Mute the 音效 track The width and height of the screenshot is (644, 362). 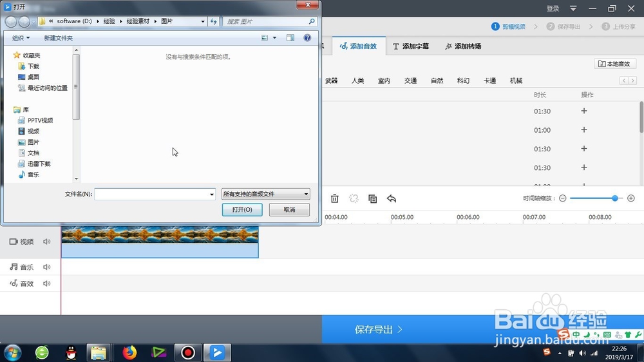pos(47,283)
